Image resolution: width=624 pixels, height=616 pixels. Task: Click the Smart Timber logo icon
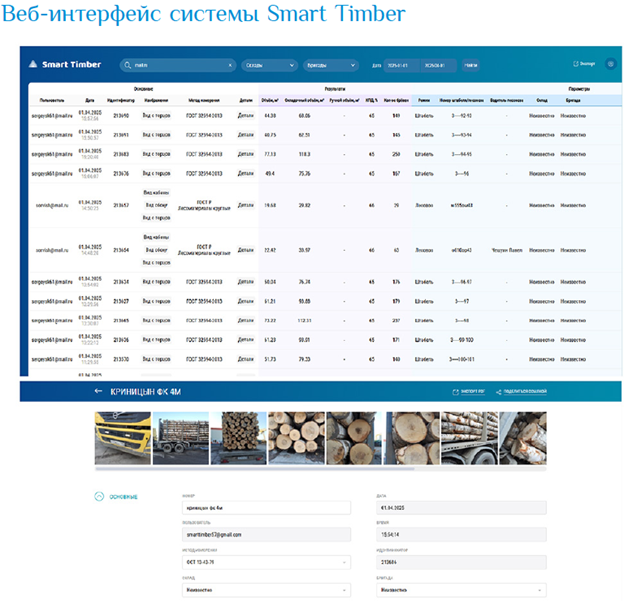pos(33,65)
